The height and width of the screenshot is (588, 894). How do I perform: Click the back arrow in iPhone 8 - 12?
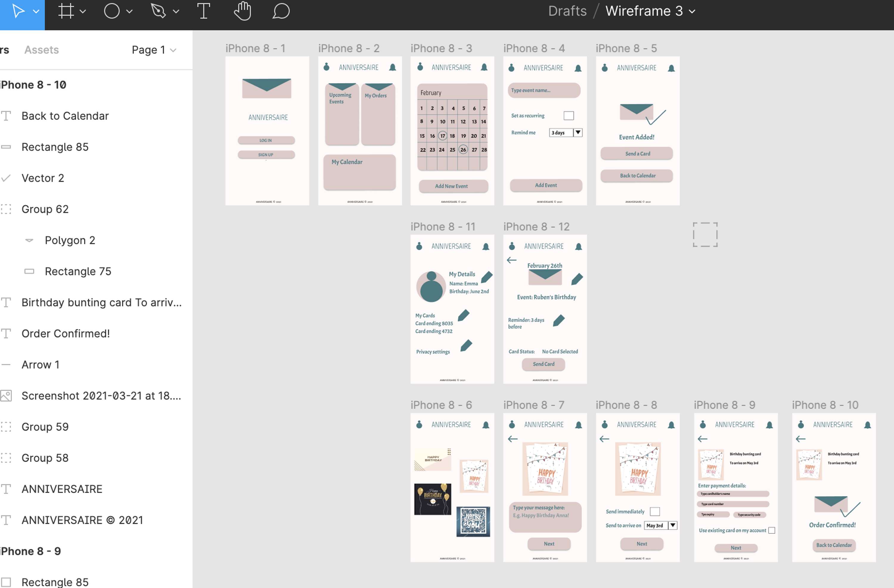pos(511,260)
